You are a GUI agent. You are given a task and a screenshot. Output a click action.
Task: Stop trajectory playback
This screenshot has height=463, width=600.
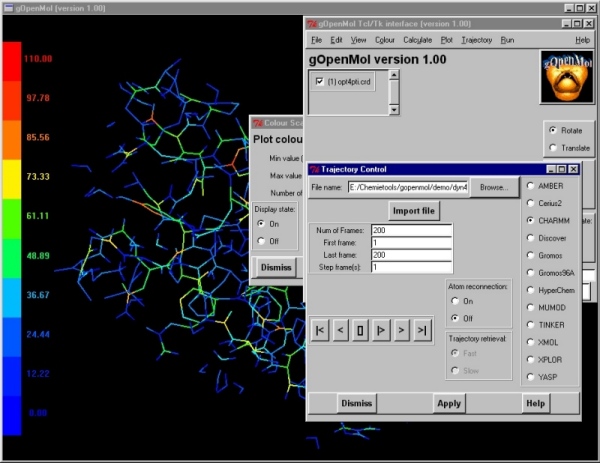pos(361,329)
